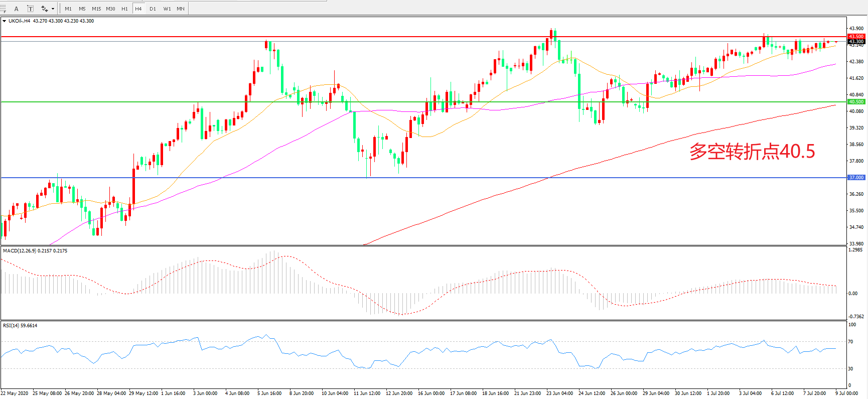The height and width of the screenshot is (399, 868).
Task: Select the Text (A) drawing tool
Action: (16, 9)
